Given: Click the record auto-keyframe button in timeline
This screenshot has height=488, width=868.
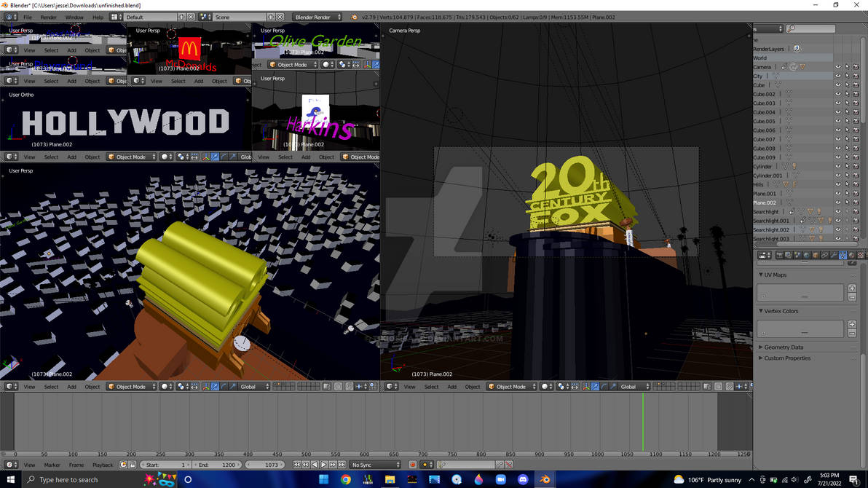Looking at the screenshot, I should click(x=412, y=465).
